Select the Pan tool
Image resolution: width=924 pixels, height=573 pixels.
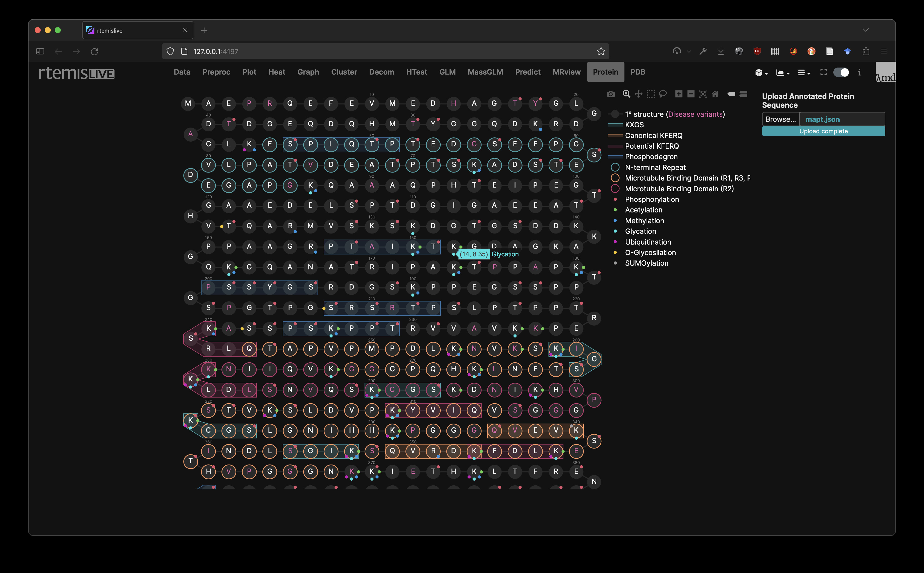(x=639, y=94)
